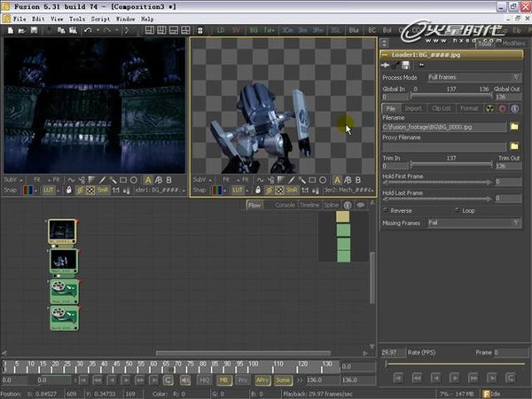Switch to the Spline tab
This screenshot has width=532, height=399.
pyautogui.click(x=331, y=206)
